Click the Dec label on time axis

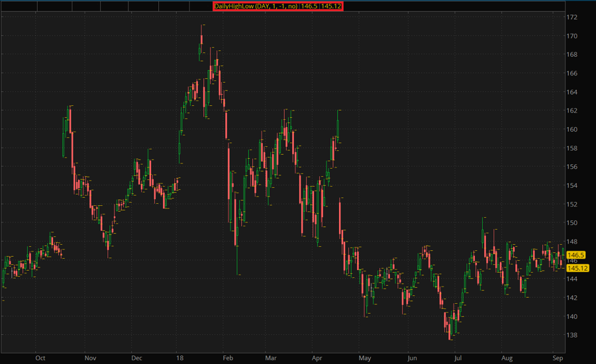tap(137, 358)
